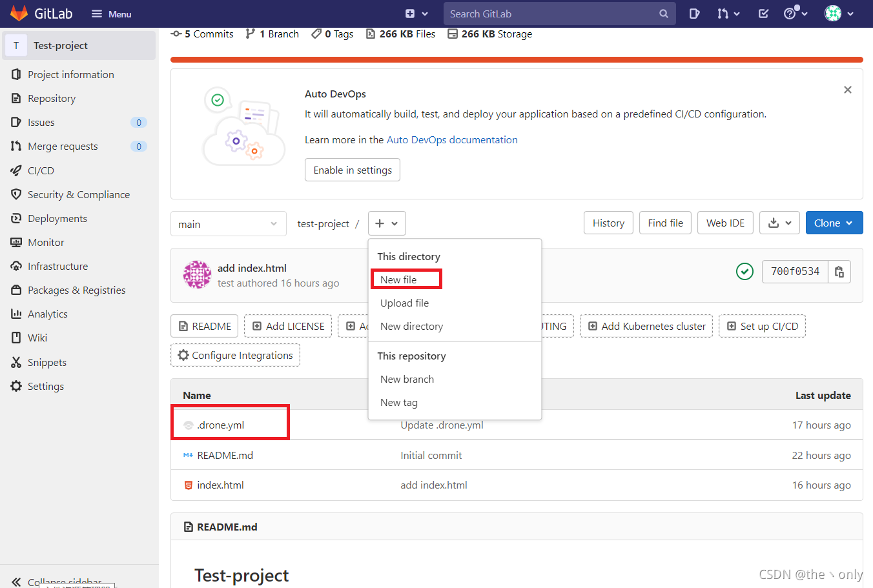
Task: Click the GitLab fox logo
Action: pos(19,13)
